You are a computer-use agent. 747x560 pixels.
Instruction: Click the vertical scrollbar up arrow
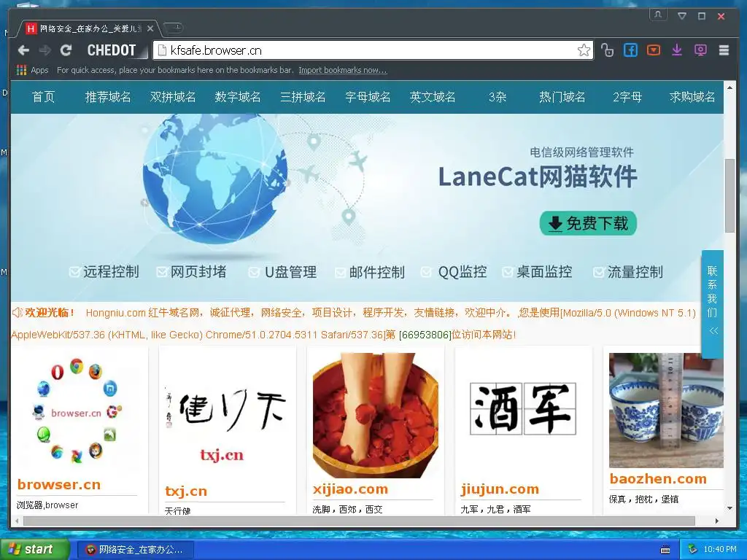[729, 88]
